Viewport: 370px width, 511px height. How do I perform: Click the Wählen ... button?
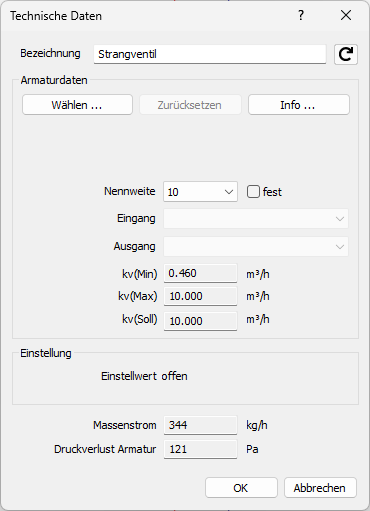tap(77, 105)
